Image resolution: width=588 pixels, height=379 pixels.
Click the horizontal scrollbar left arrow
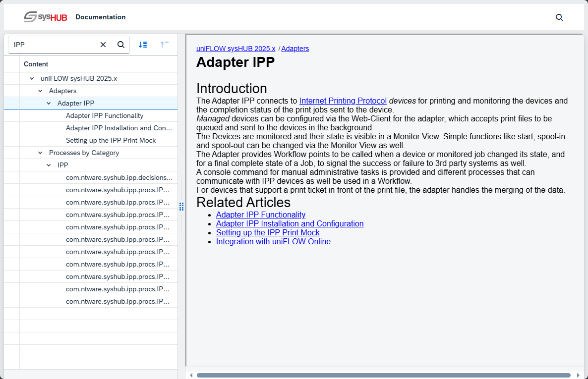(191, 375)
